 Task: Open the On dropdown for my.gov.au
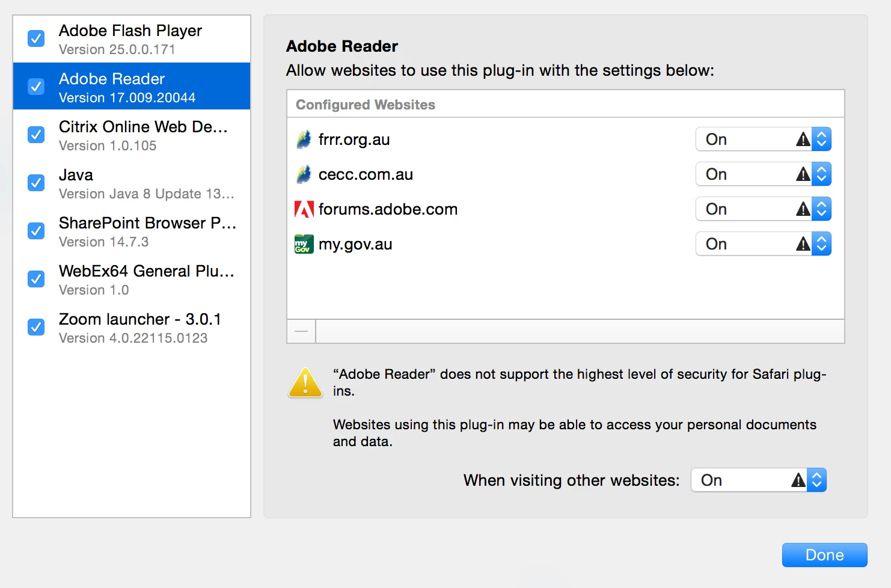click(764, 244)
